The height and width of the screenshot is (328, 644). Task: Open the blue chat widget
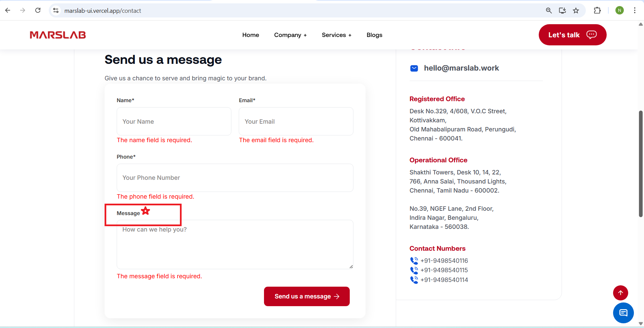(x=623, y=313)
